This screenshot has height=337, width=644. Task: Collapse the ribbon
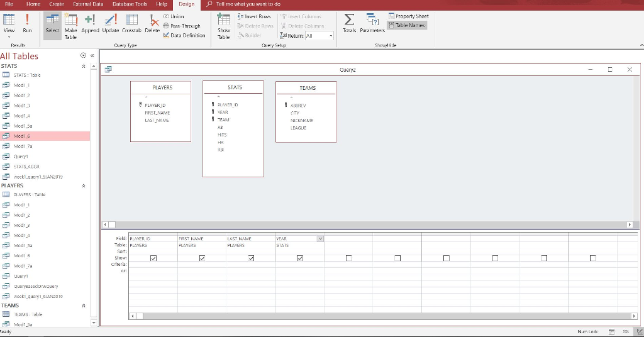641,45
